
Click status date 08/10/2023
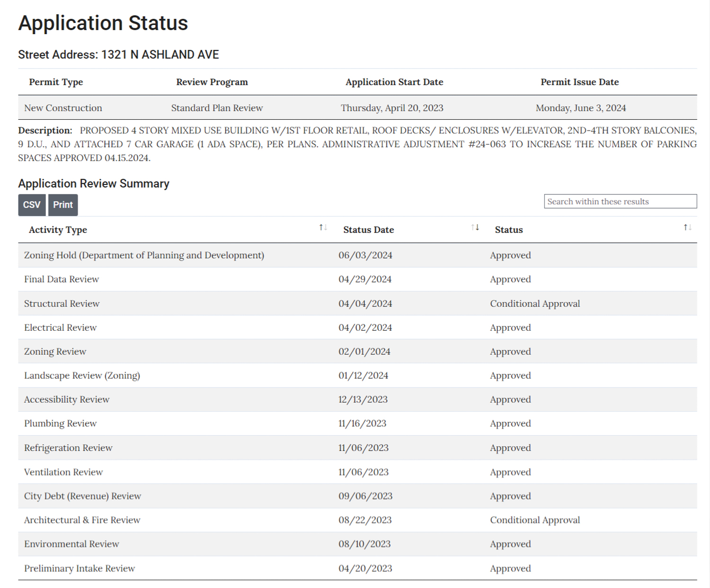pyautogui.click(x=364, y=544)
